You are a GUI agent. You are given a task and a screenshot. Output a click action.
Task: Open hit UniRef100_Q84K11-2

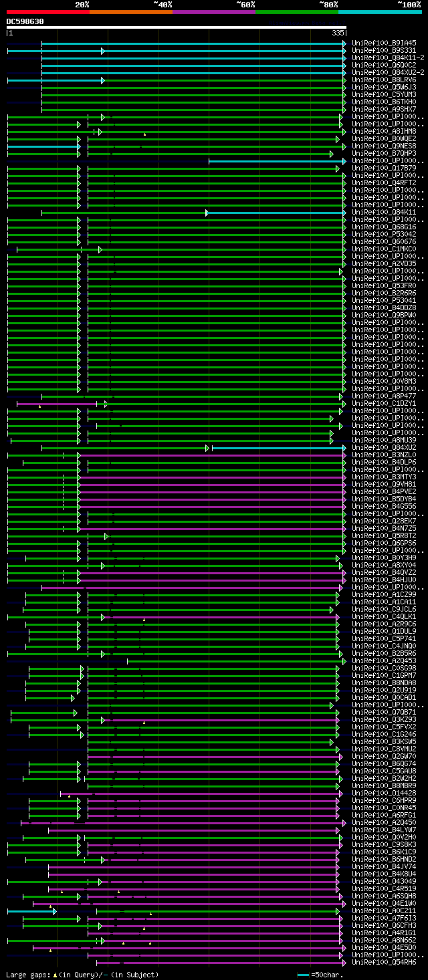(388, 57)
